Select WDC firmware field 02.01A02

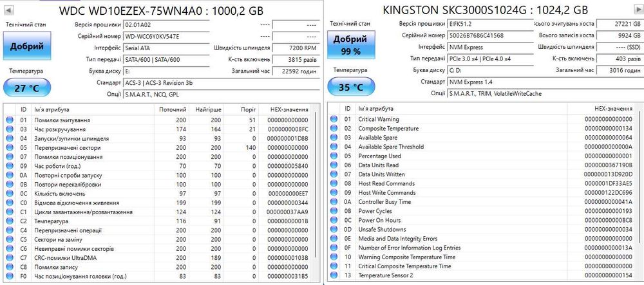[167, 24]
